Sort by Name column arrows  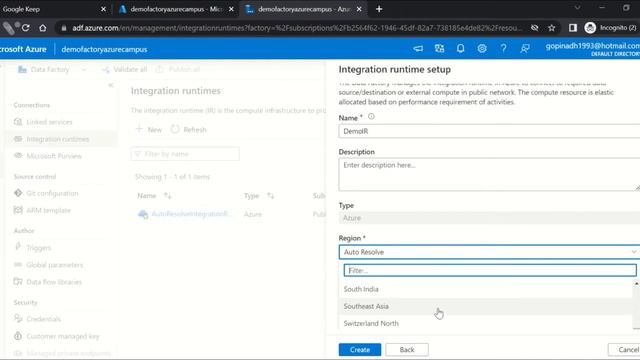(167, 196)
